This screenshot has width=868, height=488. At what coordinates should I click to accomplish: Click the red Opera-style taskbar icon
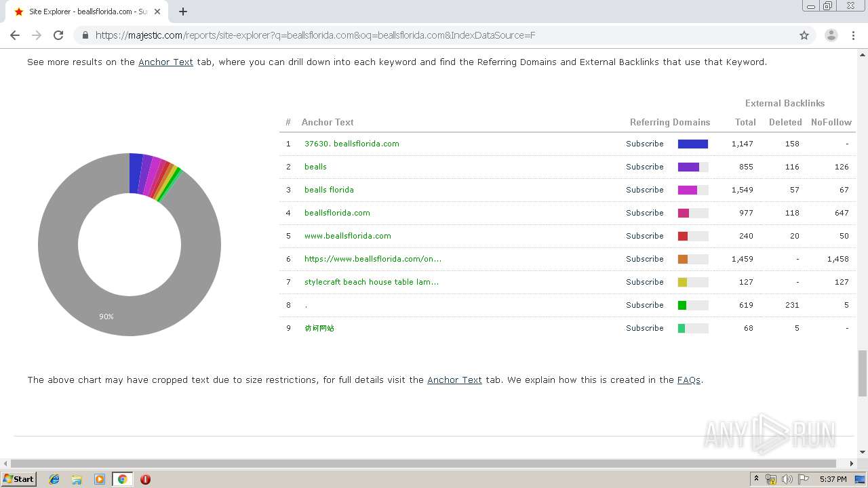click(x=145, y=479)
